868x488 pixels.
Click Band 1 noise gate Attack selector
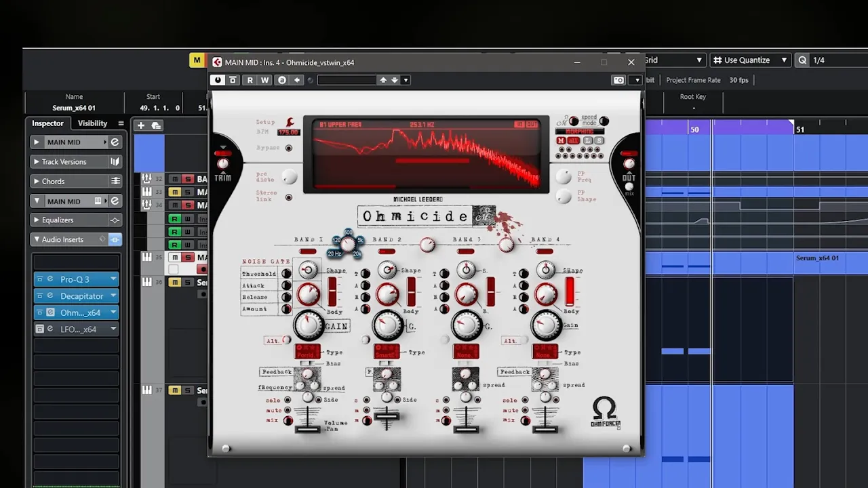pyautogui.click(x=286, y=286)
